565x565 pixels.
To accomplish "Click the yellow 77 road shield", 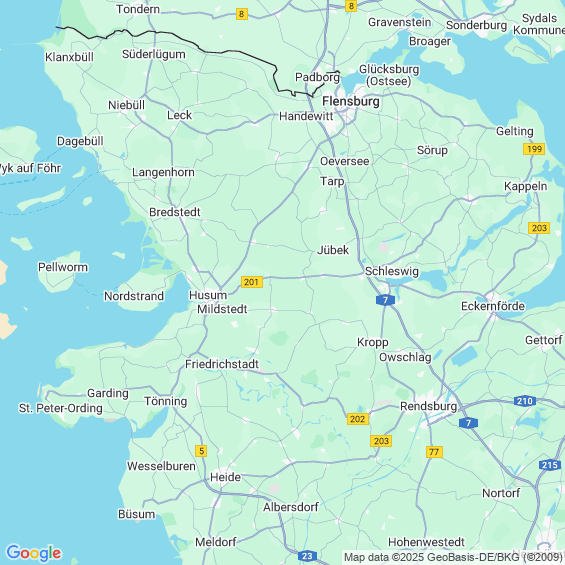I will coord(434,452).
